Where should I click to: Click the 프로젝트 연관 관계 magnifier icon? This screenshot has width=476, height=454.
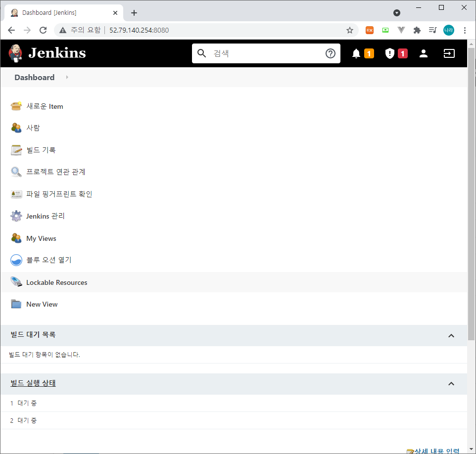click(16, 172)
